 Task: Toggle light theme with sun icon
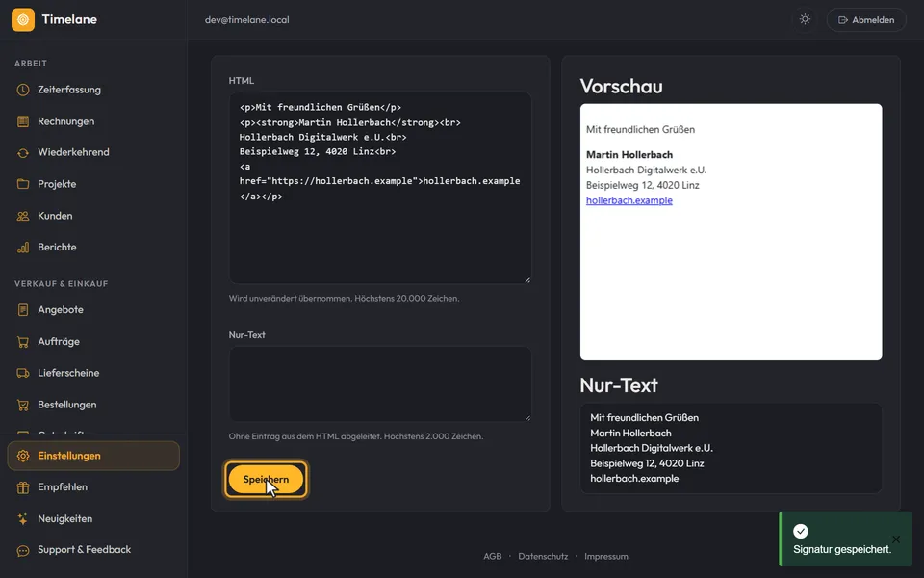coord(805,19)
